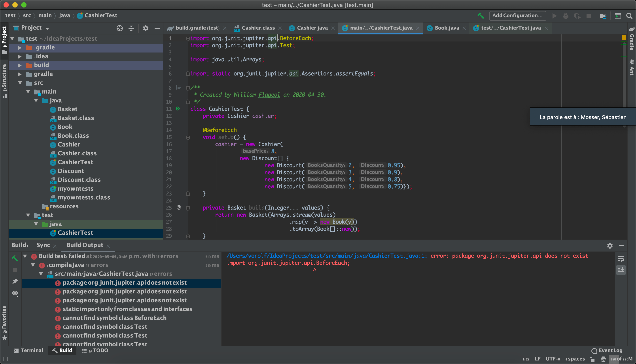Collapse the src folder tree node

[20, 83]
